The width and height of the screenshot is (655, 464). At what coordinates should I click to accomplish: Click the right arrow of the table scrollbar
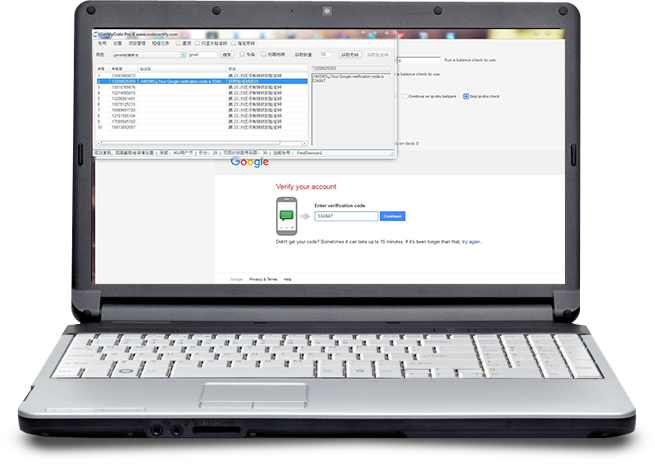coord(305,143)
